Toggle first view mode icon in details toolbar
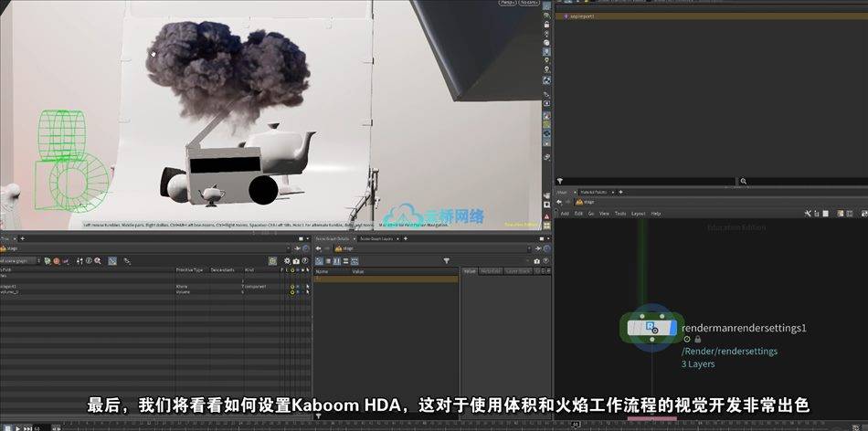The image size is (868, 431). (320, 260)
